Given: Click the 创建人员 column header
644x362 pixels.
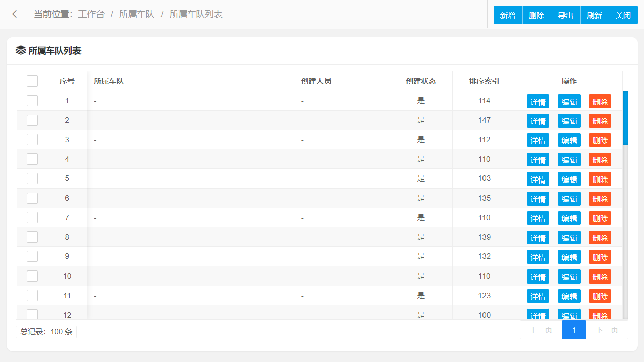Looking at the screenshot, I should (342, 81).
